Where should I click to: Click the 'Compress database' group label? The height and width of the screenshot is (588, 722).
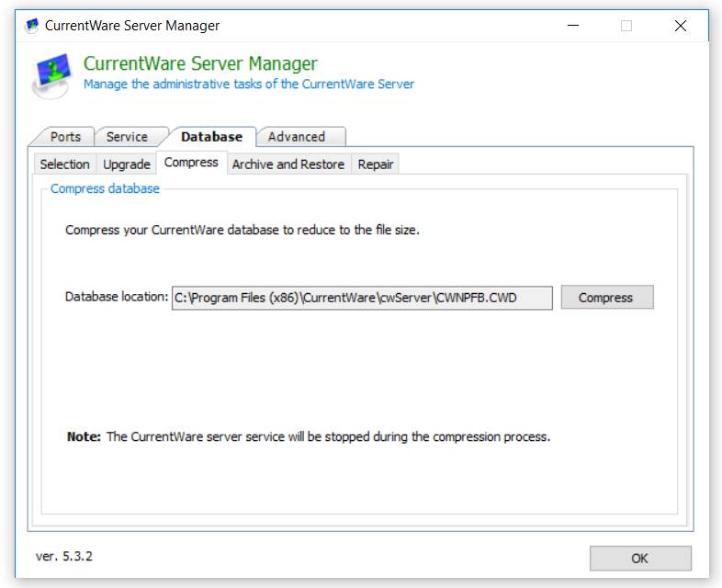[105, 188]
